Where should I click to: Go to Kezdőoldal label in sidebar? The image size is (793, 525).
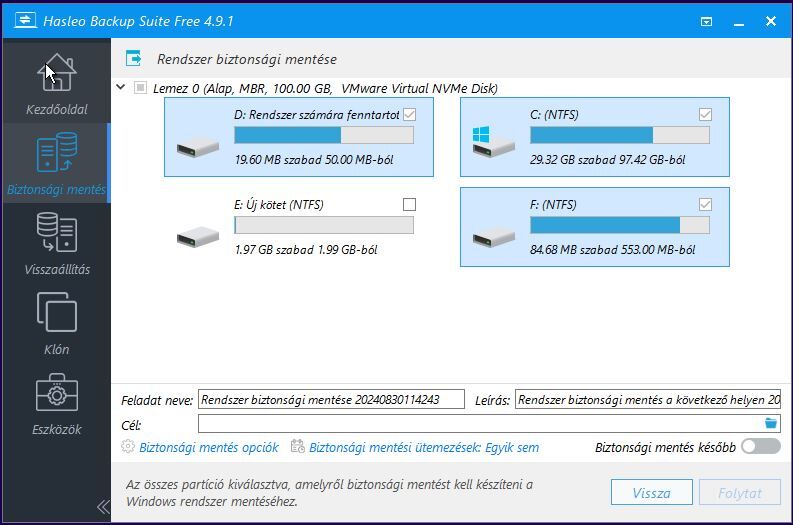[x=57, y=109]
